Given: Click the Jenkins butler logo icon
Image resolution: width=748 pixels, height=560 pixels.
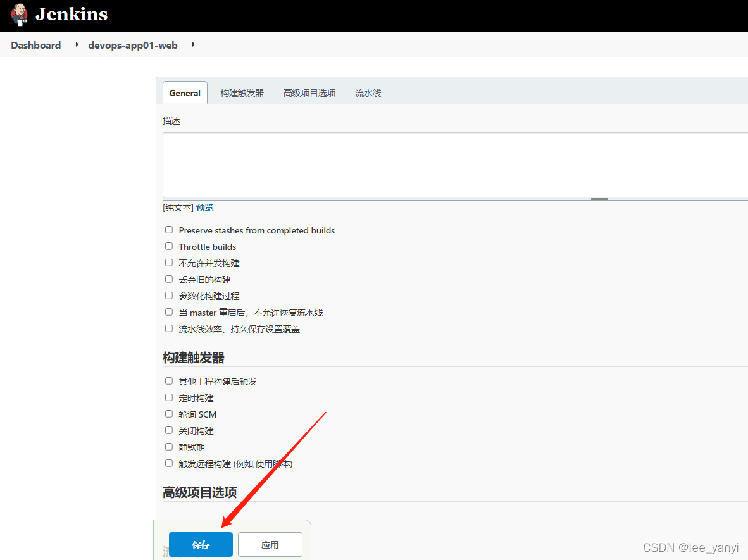Looking at the screenshot, I should (x=19, y=15).
